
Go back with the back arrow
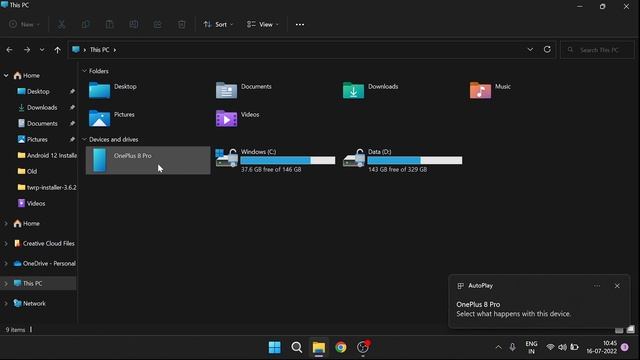coord(9,50)
